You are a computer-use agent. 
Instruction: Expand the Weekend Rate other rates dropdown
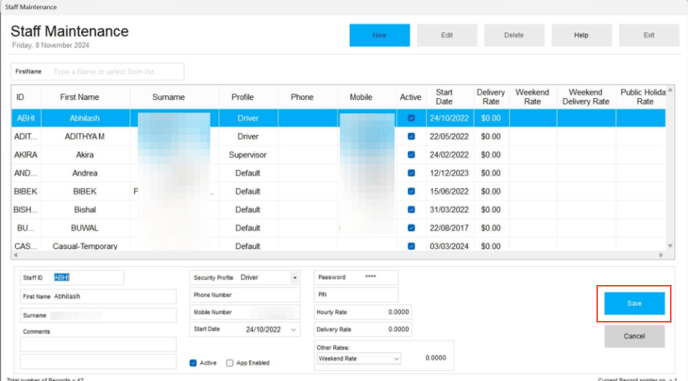(396, 359)
